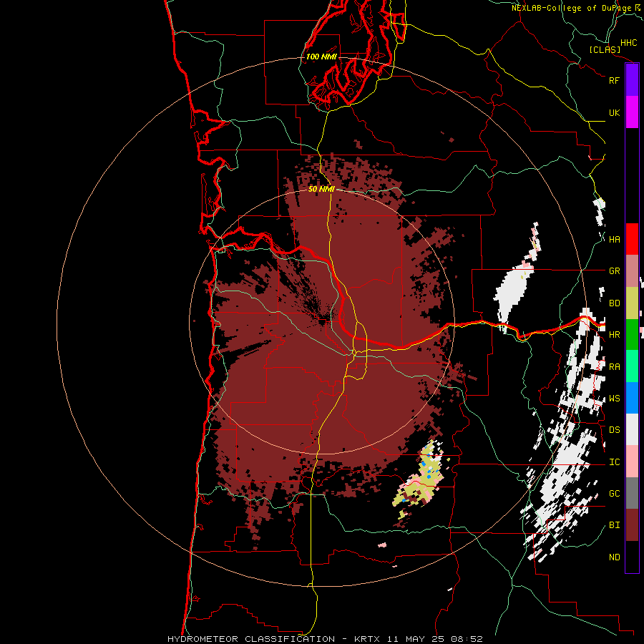Click the magenta UK legend color swatch
Viewport: 644px width, 644px height.
pyautogui.click(x=632, y=112)
